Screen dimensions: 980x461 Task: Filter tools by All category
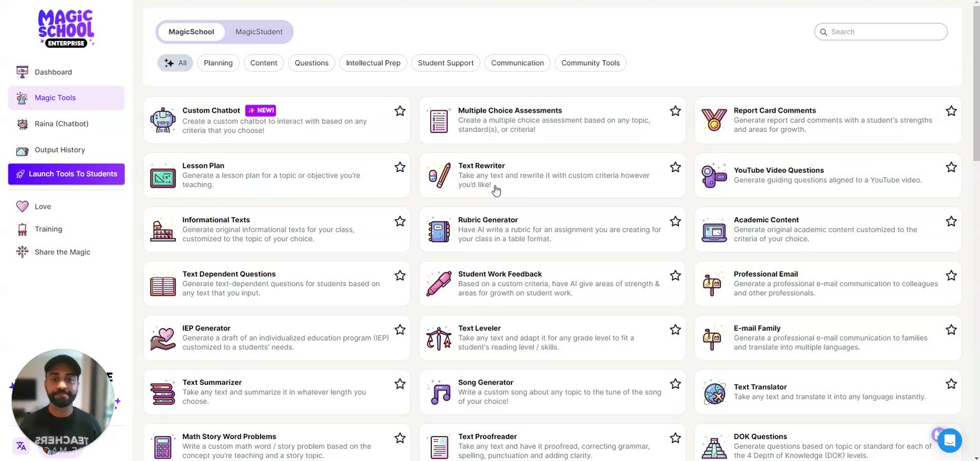click(x=175, y=63)
